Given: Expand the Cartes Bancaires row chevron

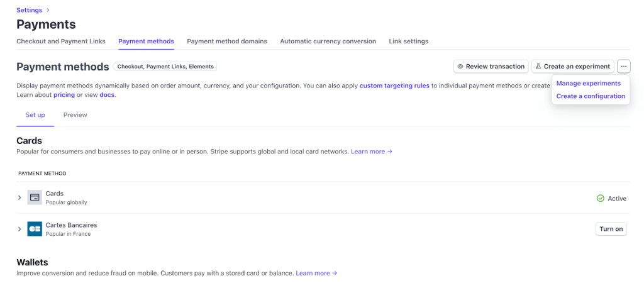Looking at the screenshot, I should 19,229.
